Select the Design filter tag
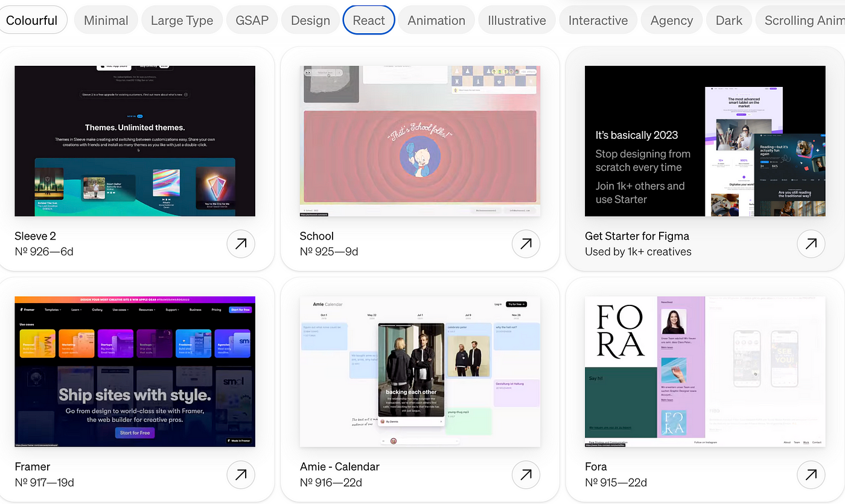The image size is (845, 504). point(310,20)
